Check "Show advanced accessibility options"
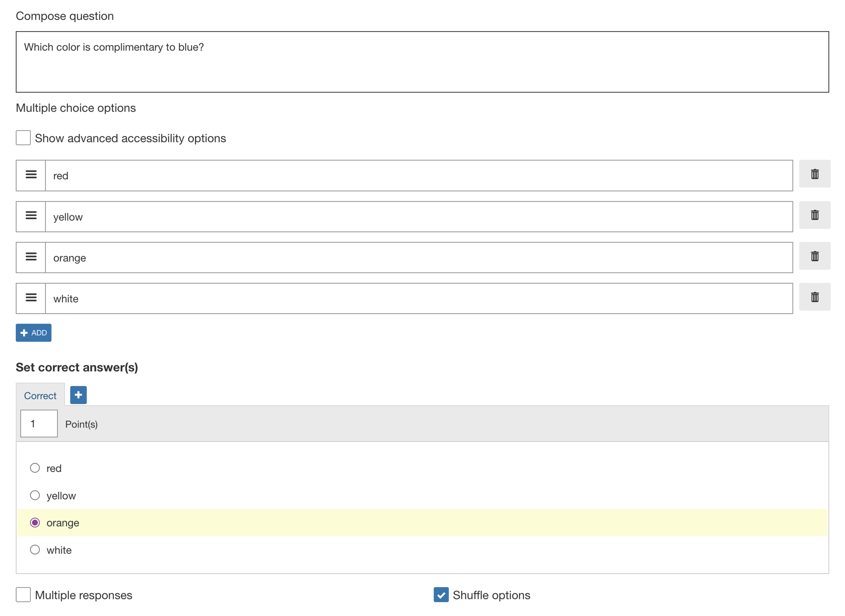Image resolution: width=845 pixels, height=616 pixels. 23,137
